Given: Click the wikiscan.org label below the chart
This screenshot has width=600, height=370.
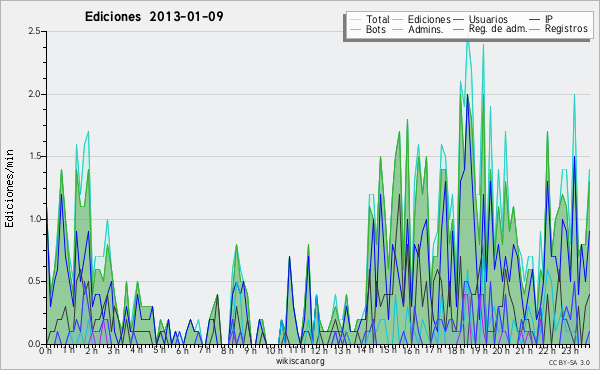Looking at the screenshot, I should pos(300,361).
